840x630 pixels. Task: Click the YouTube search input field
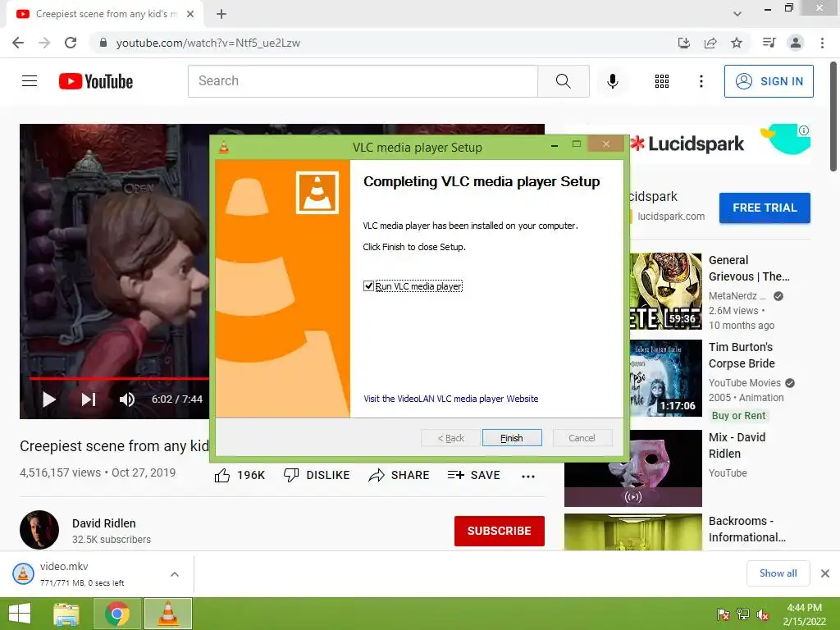pos(363,81)
